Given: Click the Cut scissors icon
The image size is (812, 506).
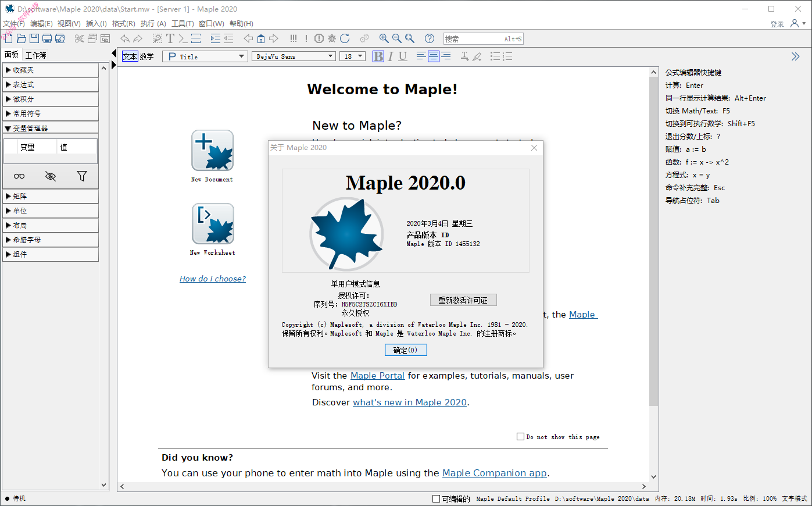Looking at the screenshot, I should 80,38.
